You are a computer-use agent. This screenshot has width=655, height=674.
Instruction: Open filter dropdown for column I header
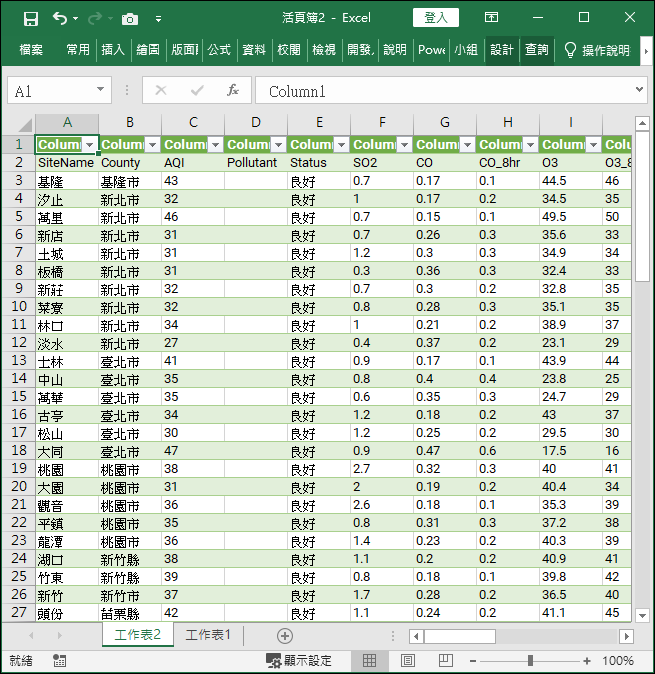coord(594,145)
